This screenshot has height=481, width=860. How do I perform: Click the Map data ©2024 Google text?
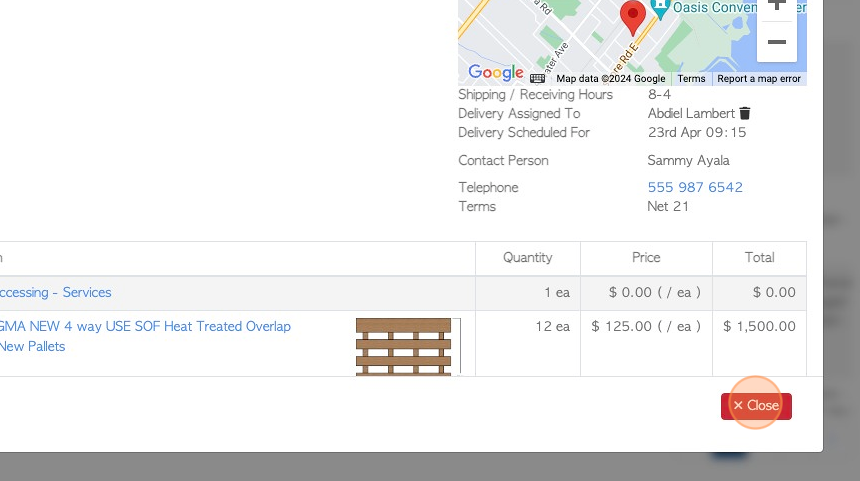(x=610, y=79)
